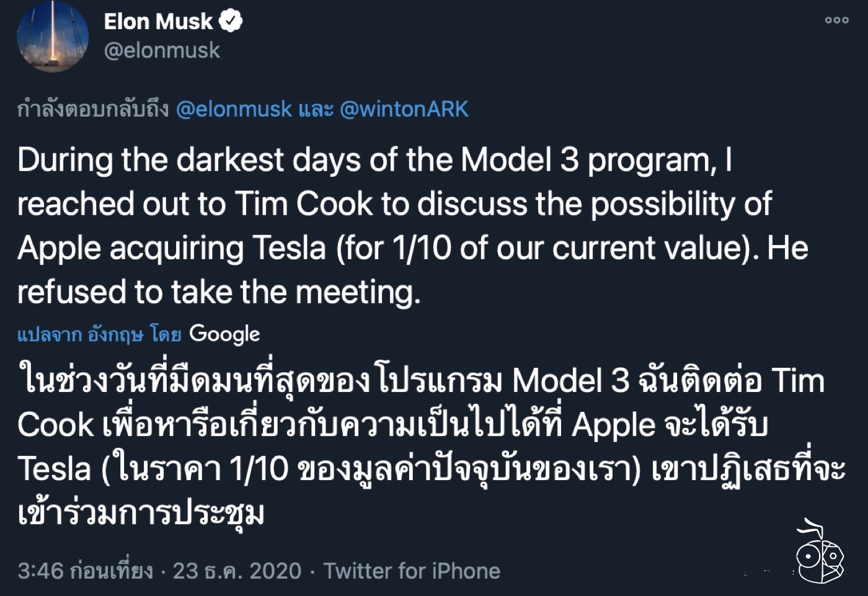
Task: Click the "Twitter for iPhone" source label
Action: point(412,571)
